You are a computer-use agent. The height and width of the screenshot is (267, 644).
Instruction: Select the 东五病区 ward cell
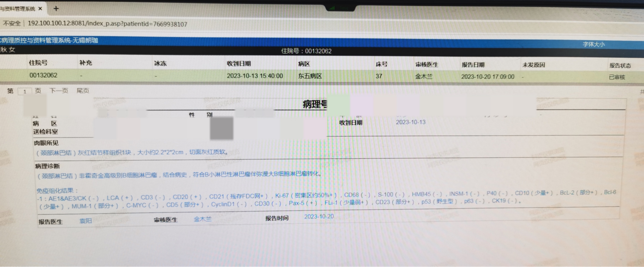[x=310, y=76]
